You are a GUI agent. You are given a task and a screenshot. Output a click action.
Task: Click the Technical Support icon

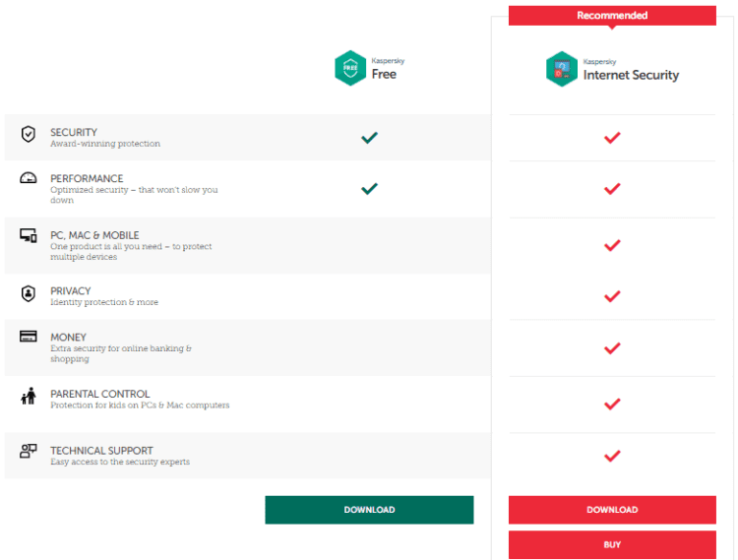29,451
